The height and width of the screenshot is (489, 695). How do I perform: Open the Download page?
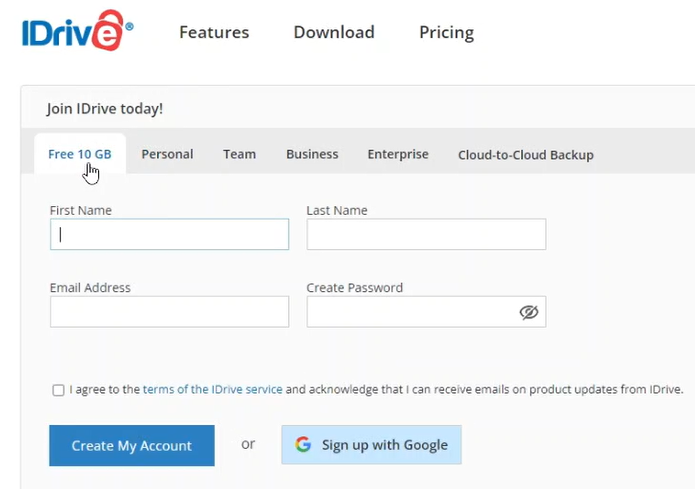tap(334, 32)
